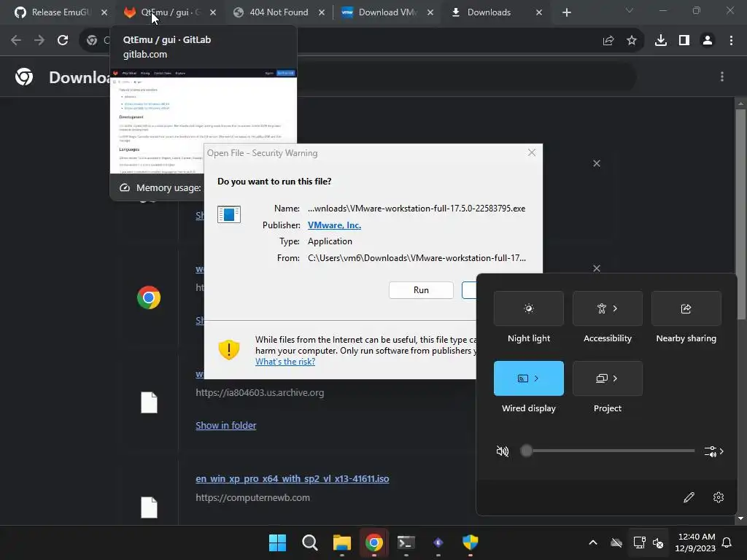
Task: Open Chrome three-dot main menu
Action: [x=731, y=41]
